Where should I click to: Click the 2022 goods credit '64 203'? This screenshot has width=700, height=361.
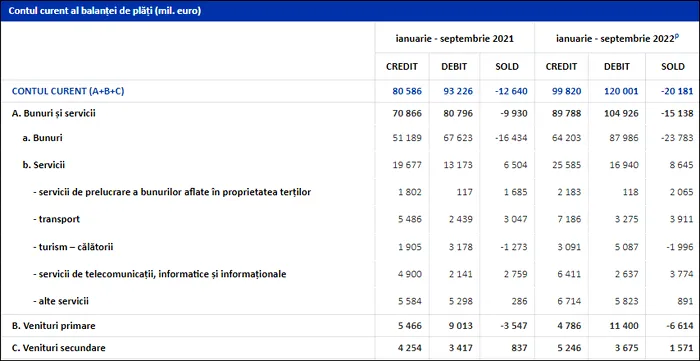click(566, 138)
